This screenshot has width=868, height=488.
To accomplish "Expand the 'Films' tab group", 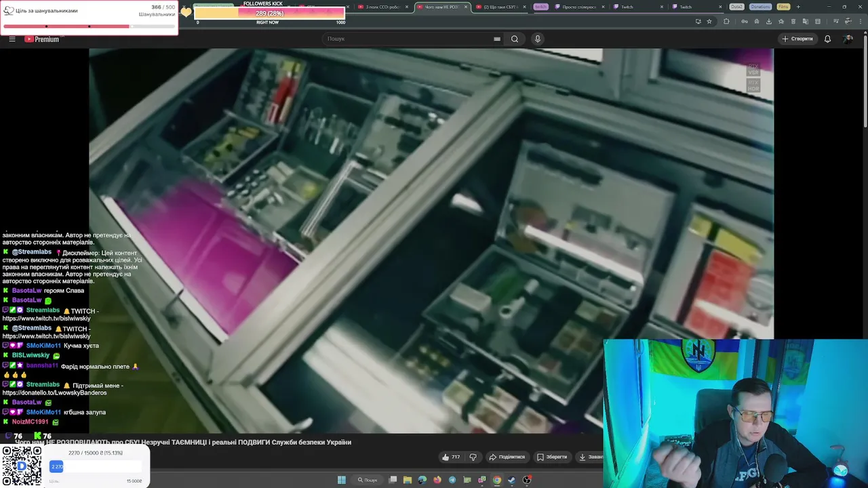I will tap(783, 7).
